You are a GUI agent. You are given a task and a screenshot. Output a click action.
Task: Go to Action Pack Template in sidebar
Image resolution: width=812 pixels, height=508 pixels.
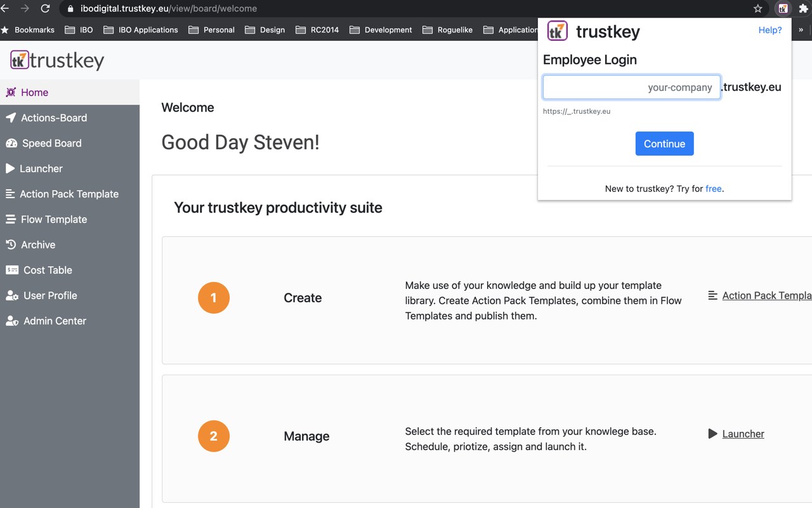click(70, 194)
